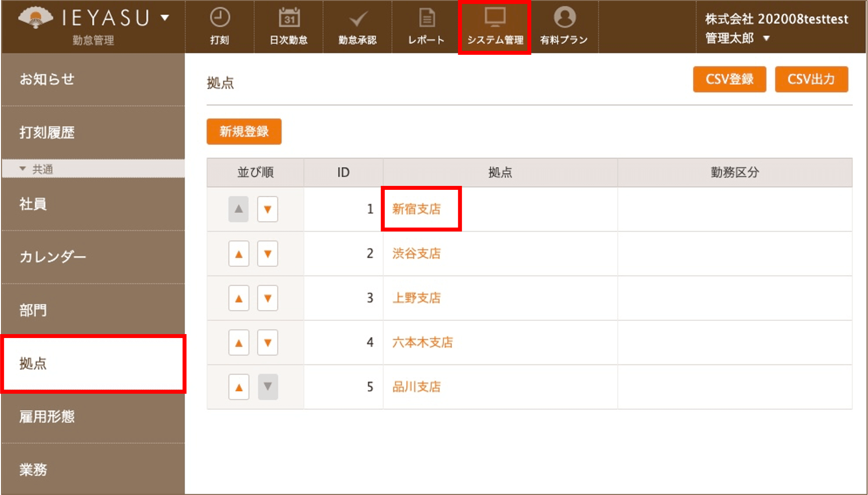Click the IEYASU fan logo
Image resolution: width=868 pixels, height=495 pixels.
point(35,18)
